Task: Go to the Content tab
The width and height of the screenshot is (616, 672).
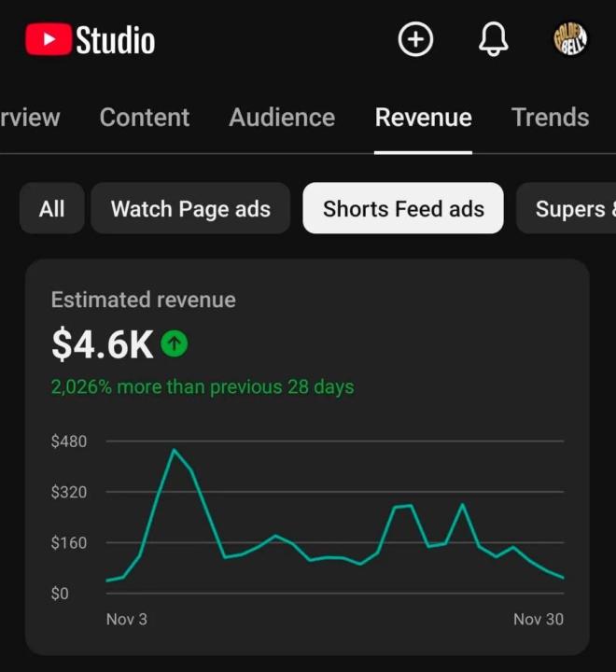Action: (x=144, y=118)
